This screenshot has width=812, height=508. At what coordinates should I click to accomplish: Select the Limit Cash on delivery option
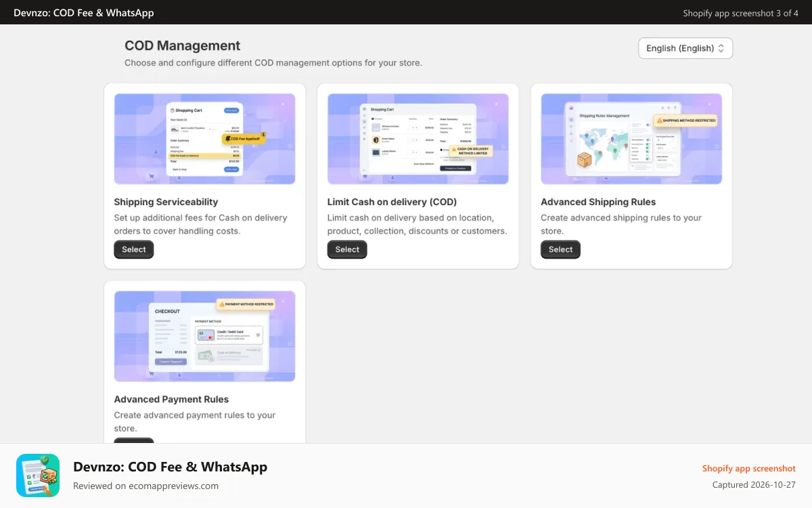pos(347,249)
